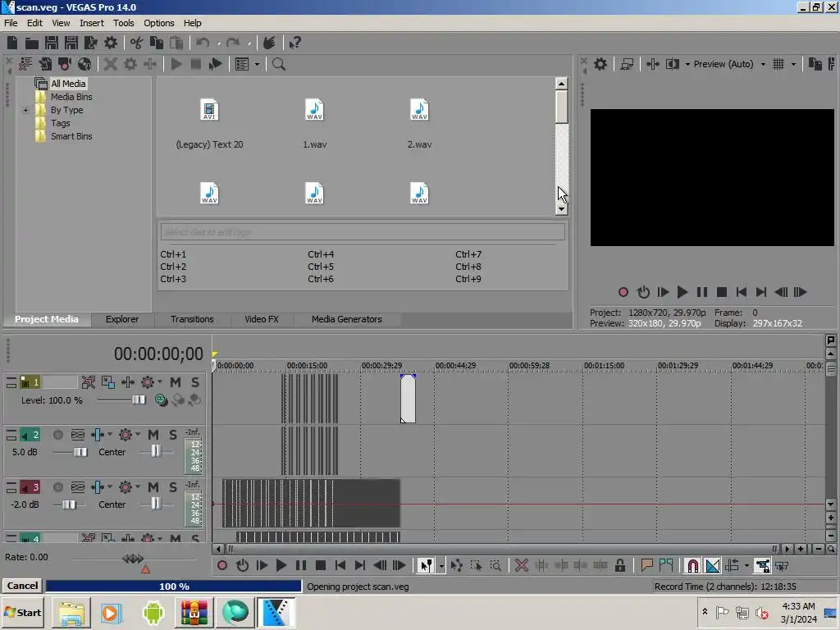
Task: Open the Preview (Auto) quality dropdown
Action: (x=763, y=64)
